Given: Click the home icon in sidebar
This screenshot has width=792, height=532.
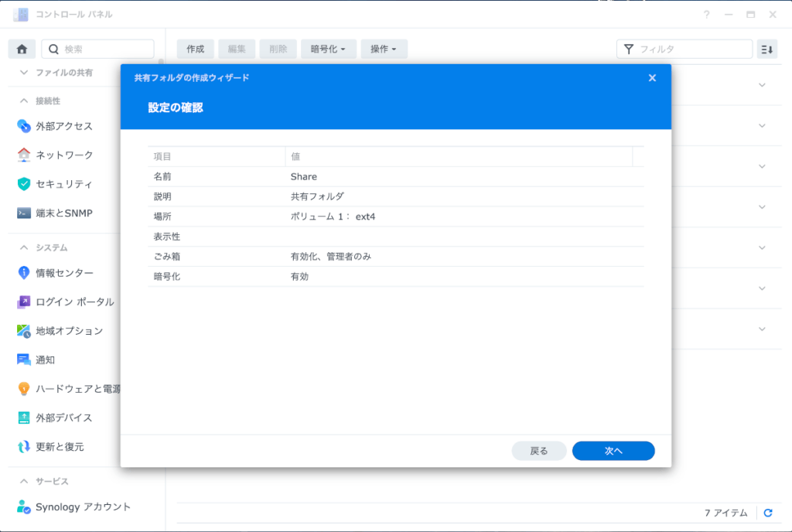Looking at the screenshot, I should [x=22, y=49].
